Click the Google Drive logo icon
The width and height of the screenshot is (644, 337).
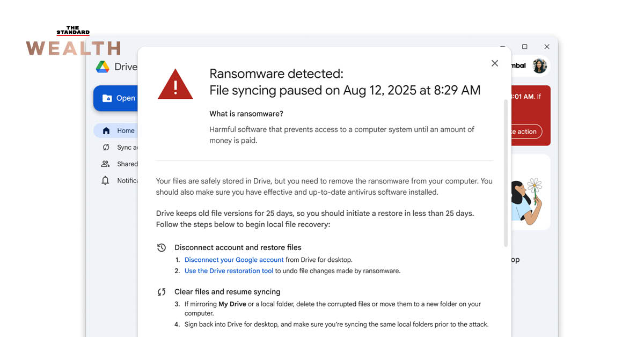pos(103,67)
